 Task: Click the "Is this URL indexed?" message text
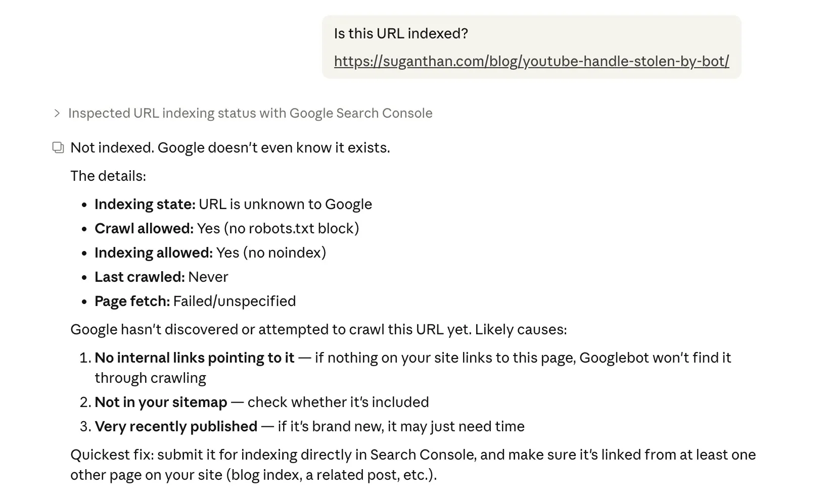click(401, 33)
